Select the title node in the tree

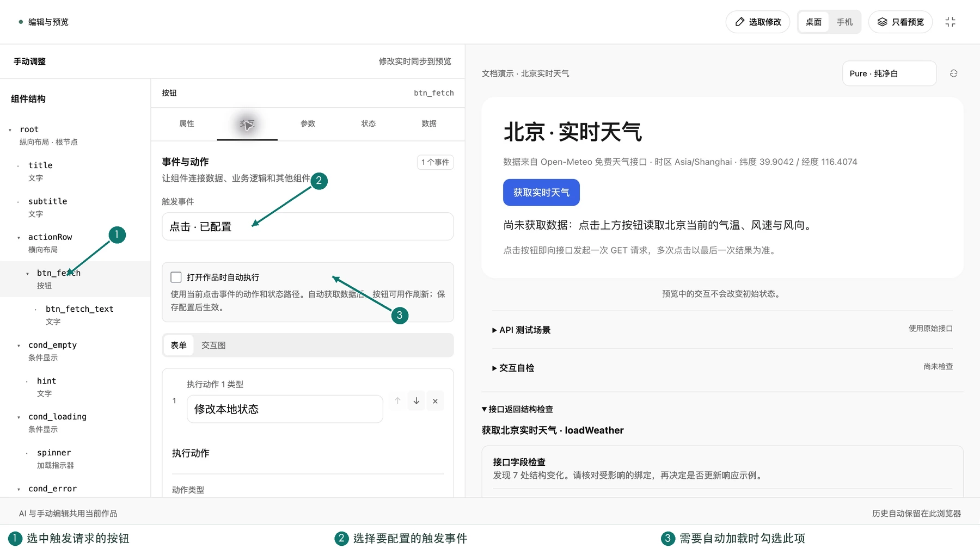(75, 171)
